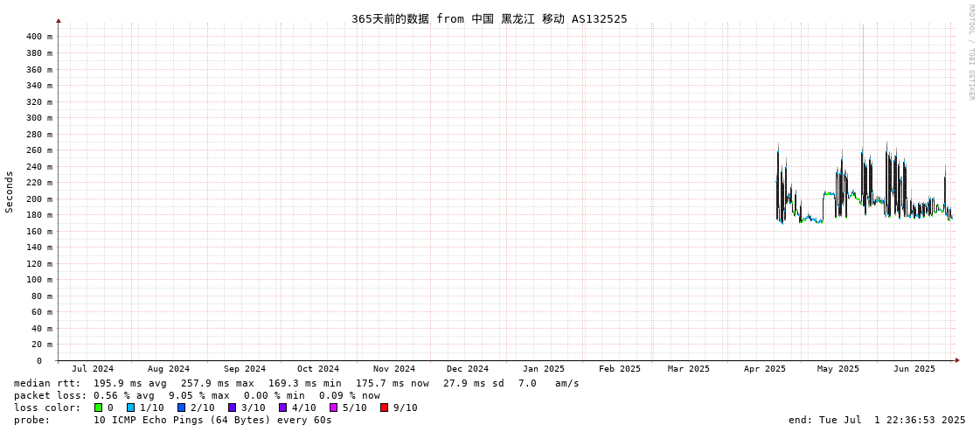Click the 'Dec 2024' axis label

pyautogui.click(x=468, y=369)
